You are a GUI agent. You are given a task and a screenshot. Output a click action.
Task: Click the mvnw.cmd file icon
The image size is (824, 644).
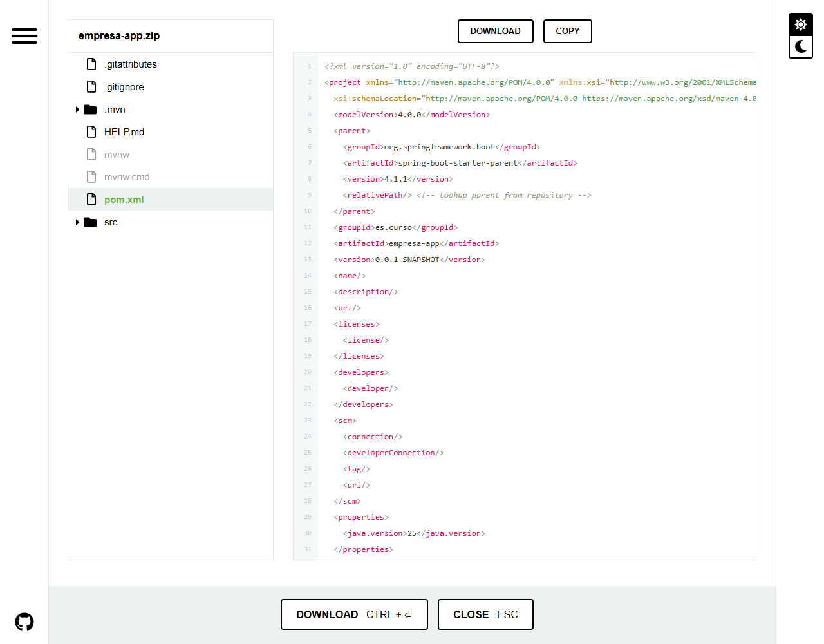(91, 177)
